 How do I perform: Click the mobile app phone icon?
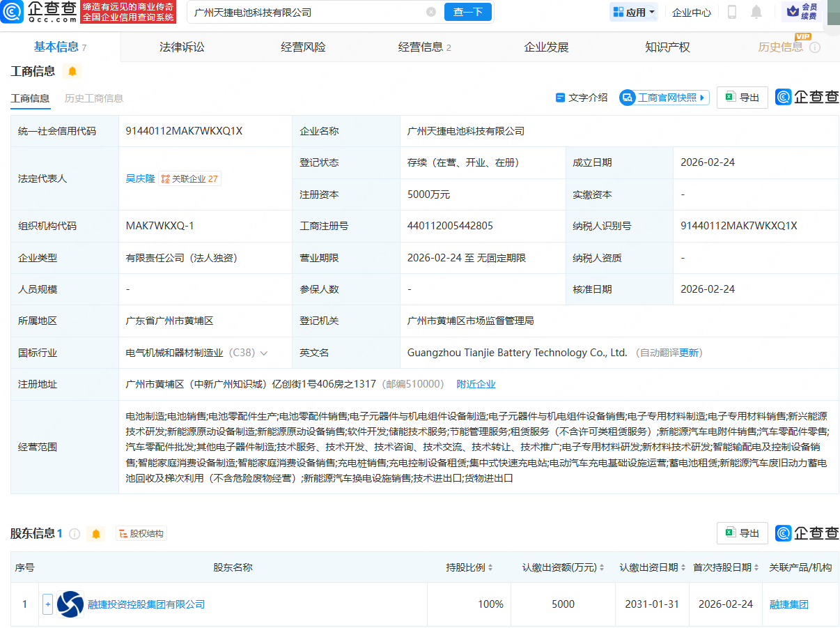(x=731, y=12)
